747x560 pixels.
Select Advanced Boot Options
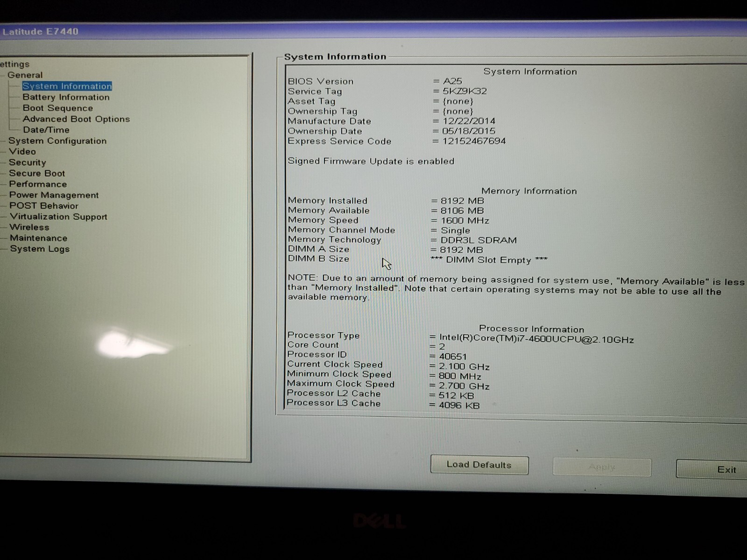[76, 119]
